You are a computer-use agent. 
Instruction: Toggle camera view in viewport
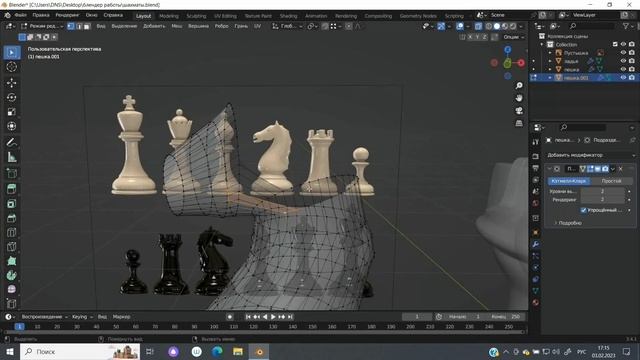pyautogui.click(x=519, y=111)
